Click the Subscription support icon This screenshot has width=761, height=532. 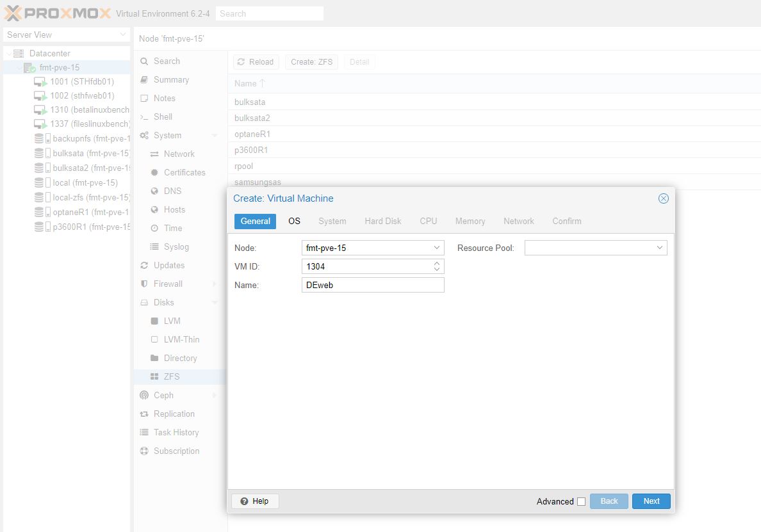coord(145,451)
